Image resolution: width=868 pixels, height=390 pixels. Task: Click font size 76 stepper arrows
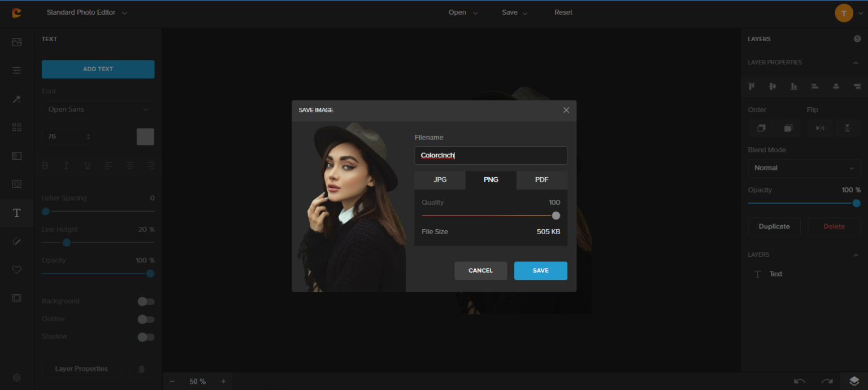[x=88, y=137]
